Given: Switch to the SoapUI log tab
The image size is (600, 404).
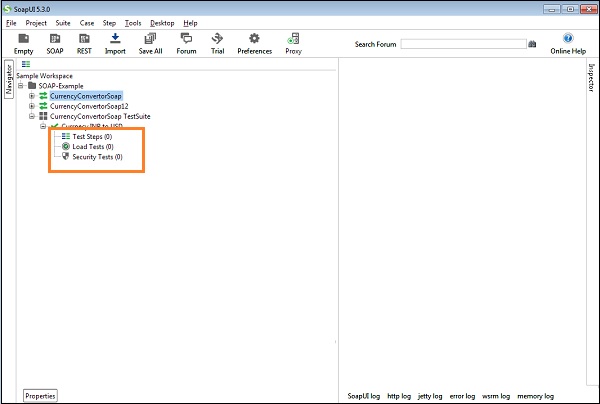Looking at the screenshot, I should (x=364, y=396).
